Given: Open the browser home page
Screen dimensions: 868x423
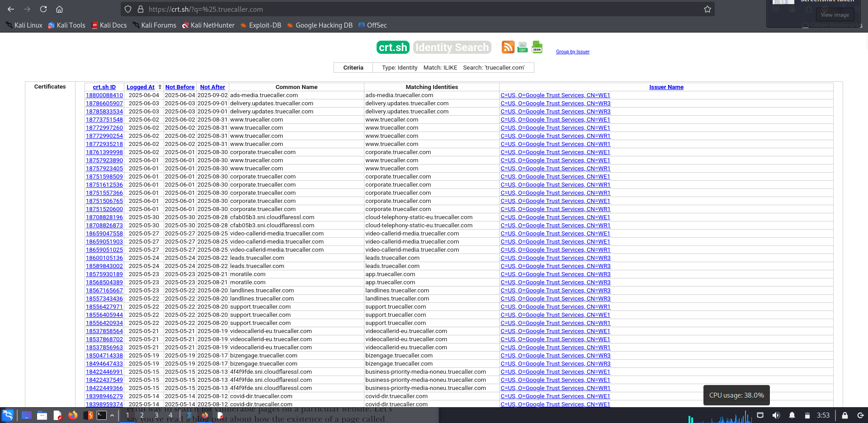Looking at the screenshot, I should [x=59, y=9].
